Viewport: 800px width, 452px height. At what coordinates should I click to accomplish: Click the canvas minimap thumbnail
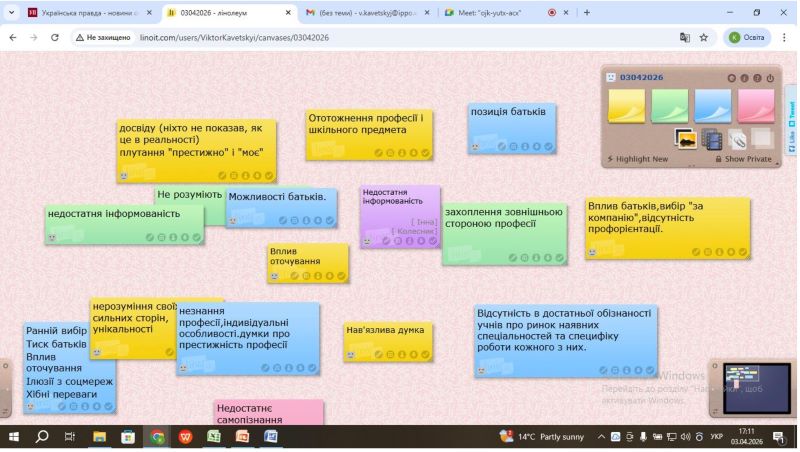pyautogui.click(x=757, y=388)
